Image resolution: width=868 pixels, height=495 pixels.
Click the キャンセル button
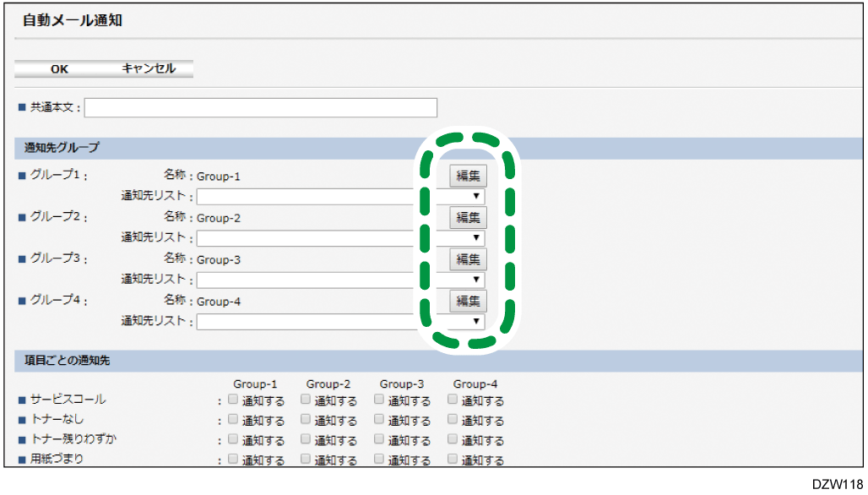point(149,69)
